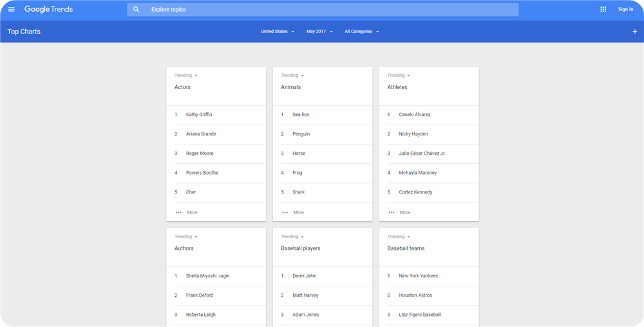Click the three dots under Actors
Screen dimensions: 644x327
click(x=178, y=213)
